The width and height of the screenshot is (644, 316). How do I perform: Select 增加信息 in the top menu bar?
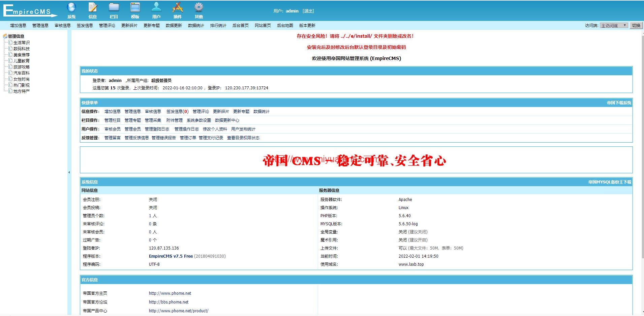point(18,26)
